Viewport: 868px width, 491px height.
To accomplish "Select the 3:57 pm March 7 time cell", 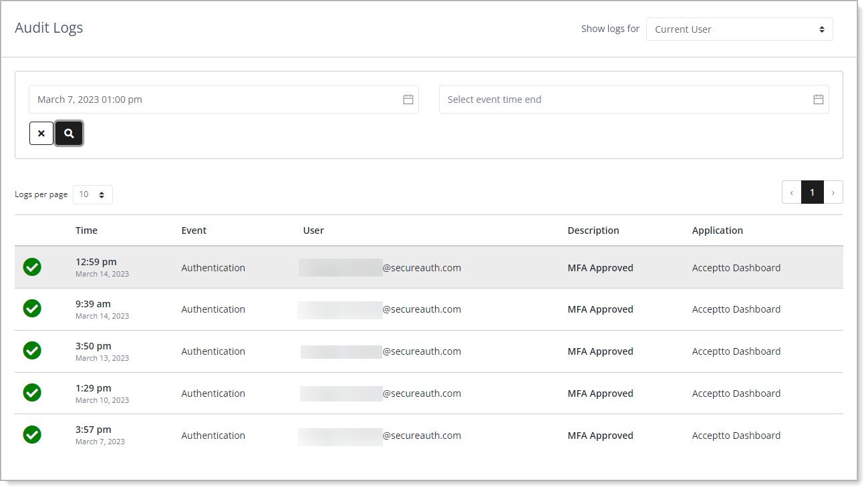I will [100, 435].
